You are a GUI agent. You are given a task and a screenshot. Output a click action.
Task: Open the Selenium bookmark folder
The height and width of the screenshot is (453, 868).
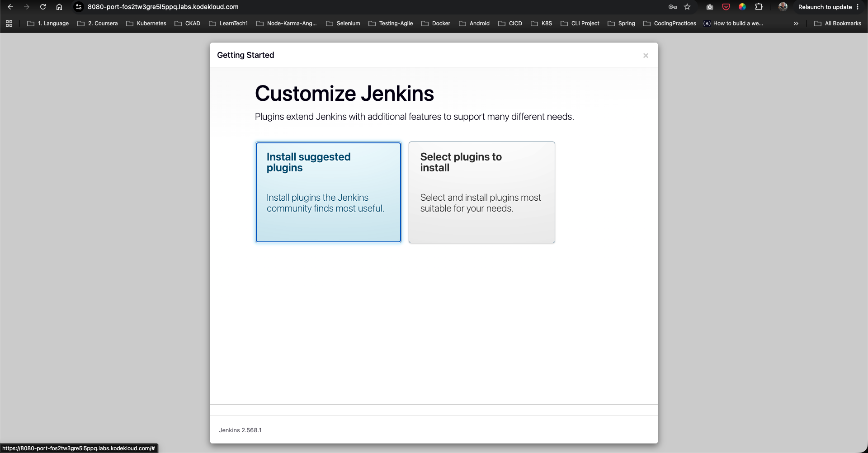[x=343, y=24]
